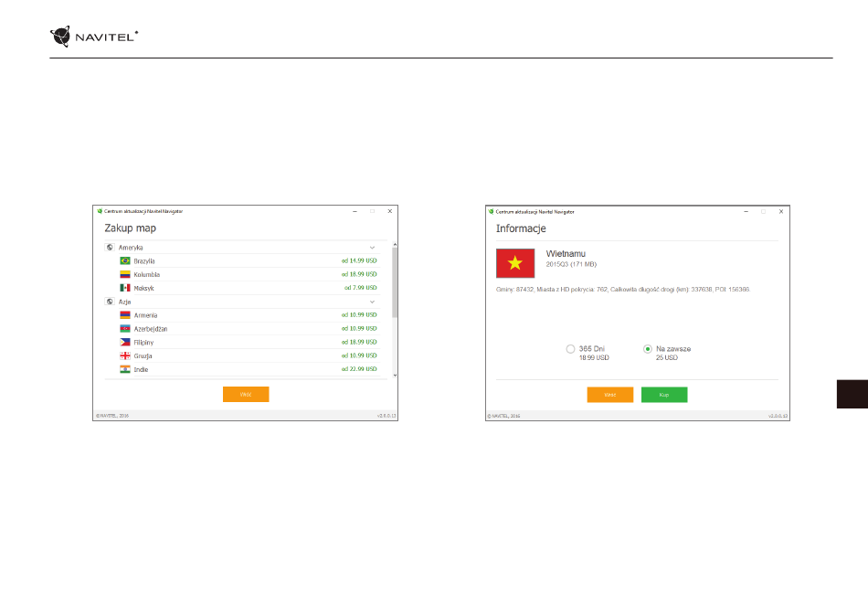Viewport: 868px width, 615px height.
Task: Close the Informacje window
Action: [x=781, y=211]
